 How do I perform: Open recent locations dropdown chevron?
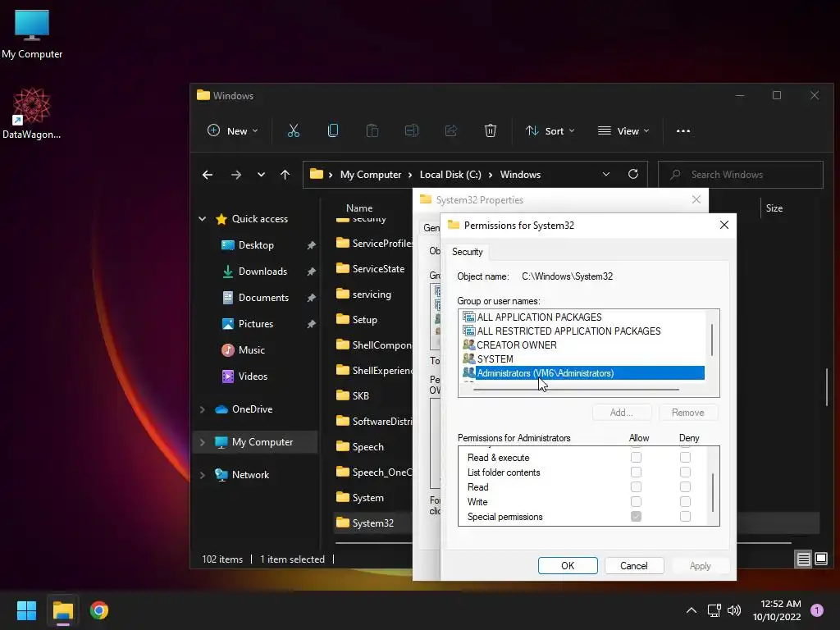[261, 175]
